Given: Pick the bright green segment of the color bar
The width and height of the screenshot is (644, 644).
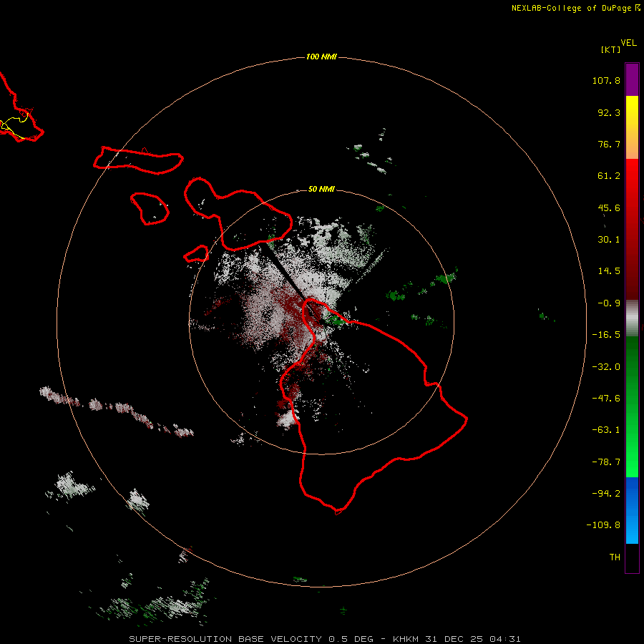Looking at the screenshot, I should click(632, 460).
